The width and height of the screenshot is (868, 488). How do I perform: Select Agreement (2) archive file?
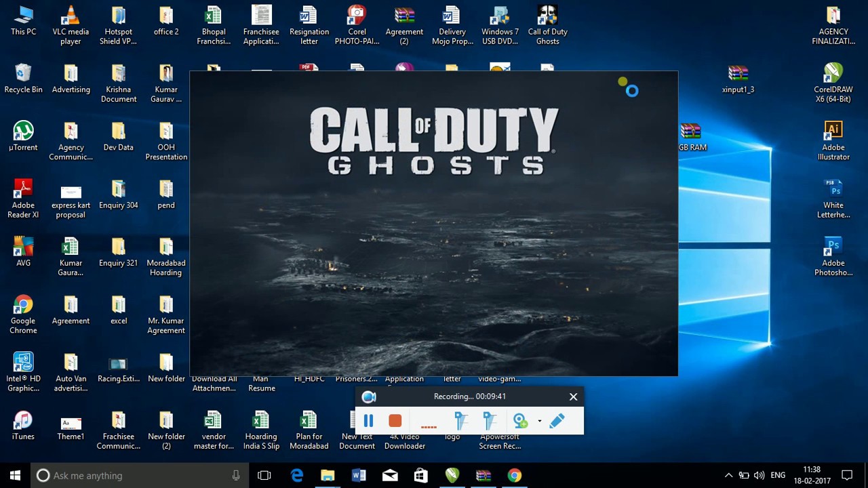point(404,26)
